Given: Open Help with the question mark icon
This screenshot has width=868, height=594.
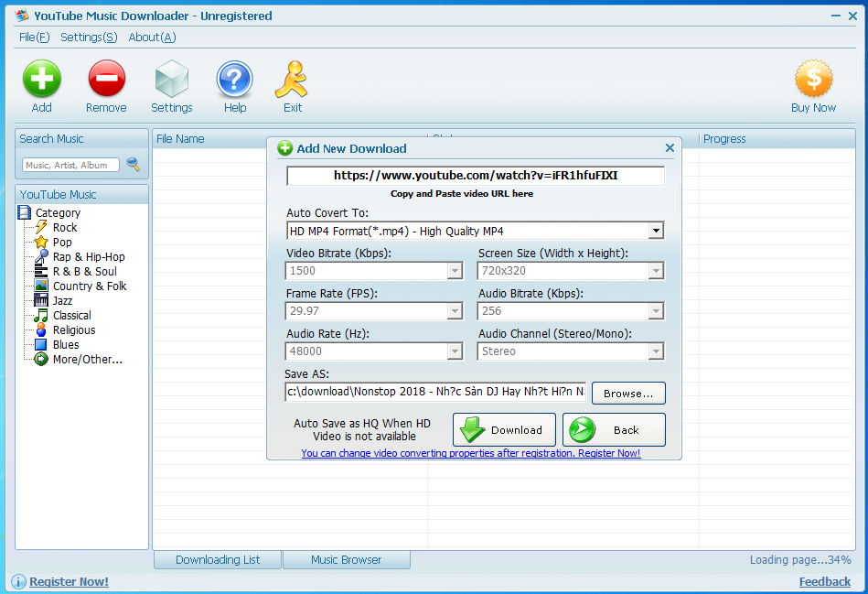Looking at the screenshot, I should (235, 80).
